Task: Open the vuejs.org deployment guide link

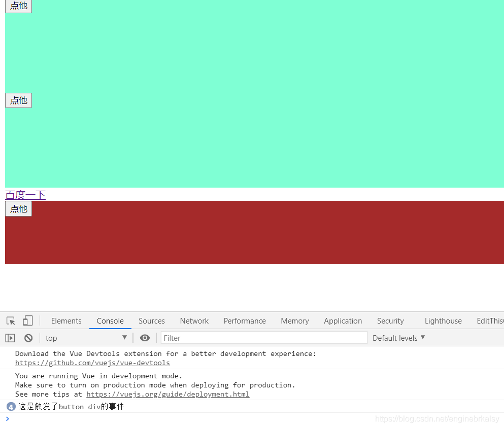Action: tap(168, 395)
